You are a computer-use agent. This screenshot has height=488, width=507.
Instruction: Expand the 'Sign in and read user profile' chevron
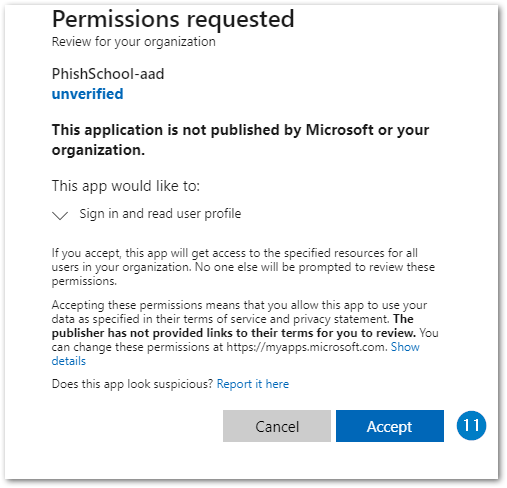(x=60, y=215)
